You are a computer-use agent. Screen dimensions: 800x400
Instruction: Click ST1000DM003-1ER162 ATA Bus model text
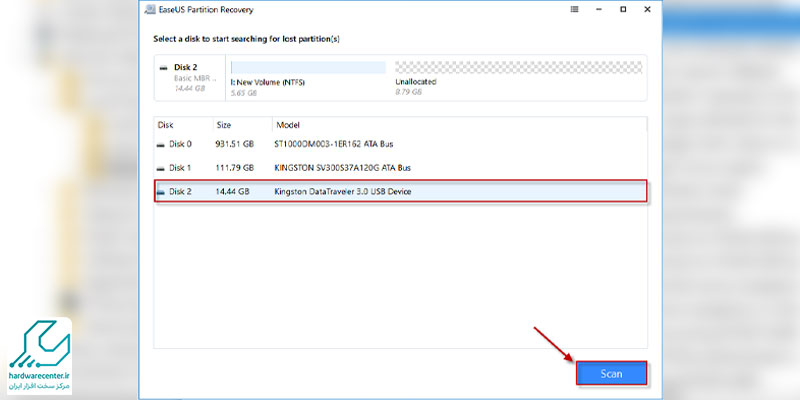pos(334,144)
